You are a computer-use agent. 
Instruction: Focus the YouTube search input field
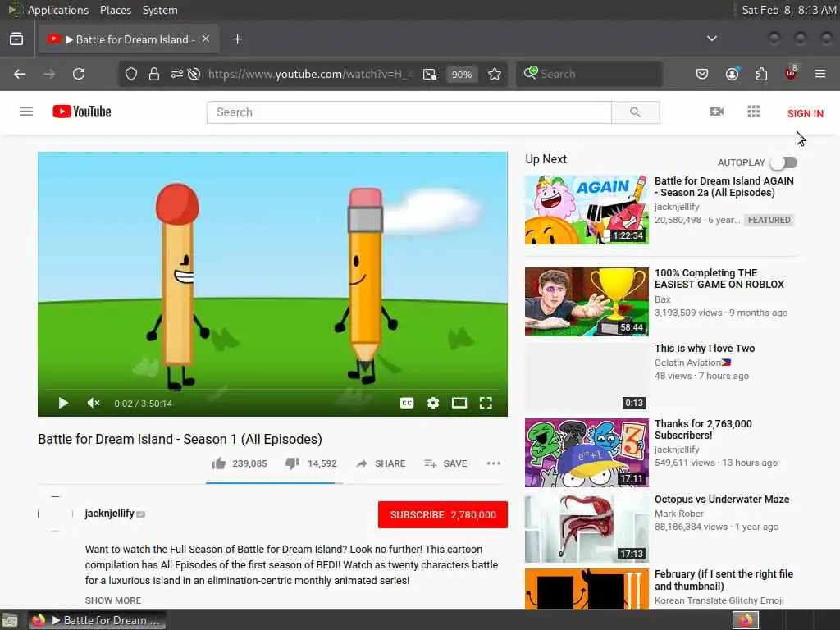[x=409, y=112]
